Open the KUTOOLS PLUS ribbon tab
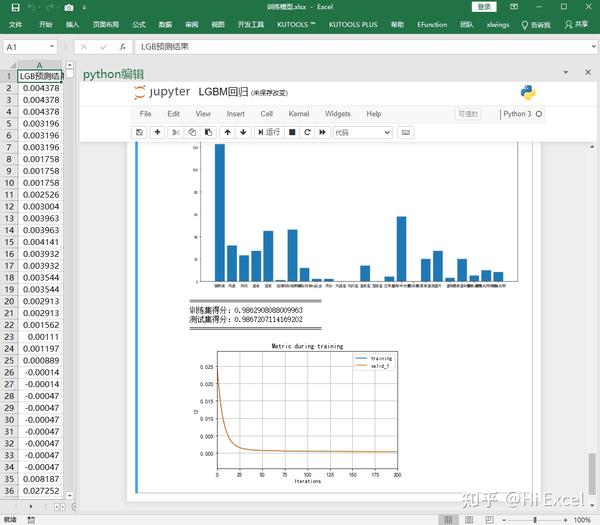 coord(353,24)
